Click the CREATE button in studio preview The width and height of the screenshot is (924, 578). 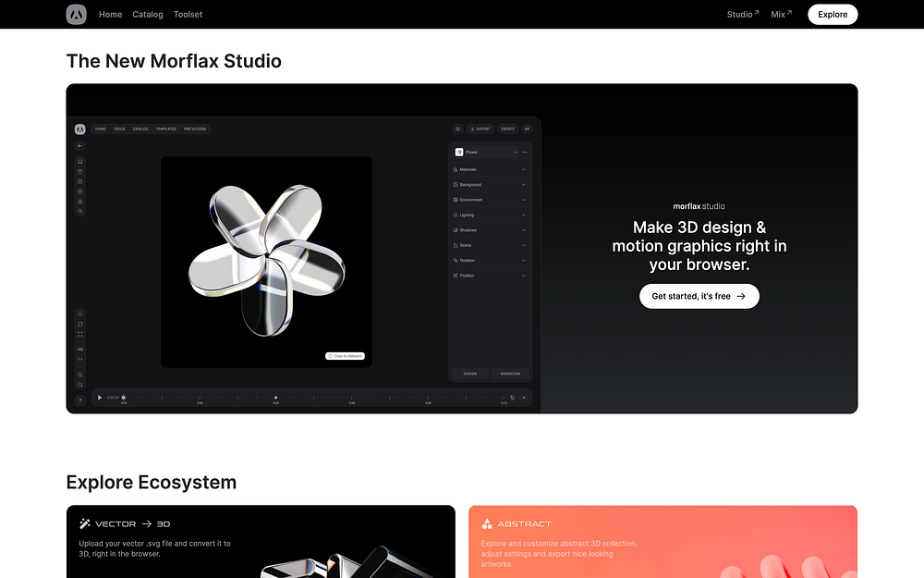(x=507, y=129)
